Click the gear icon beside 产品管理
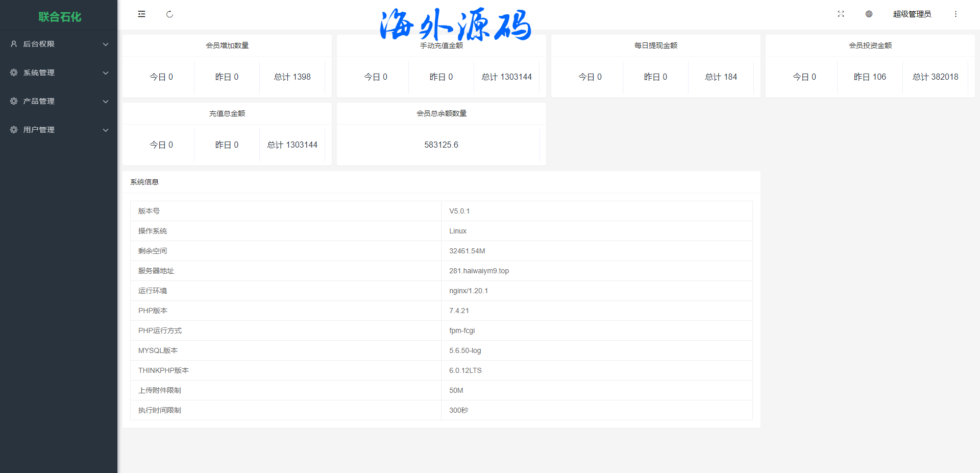The height and width of the screenshot is (473, 980). pos(14,101)
